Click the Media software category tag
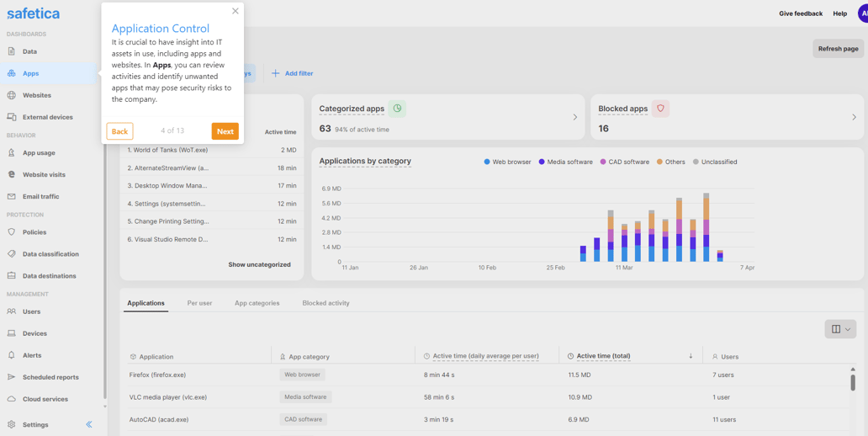Screen dimensions: 868x436 (x=305, y=396)
